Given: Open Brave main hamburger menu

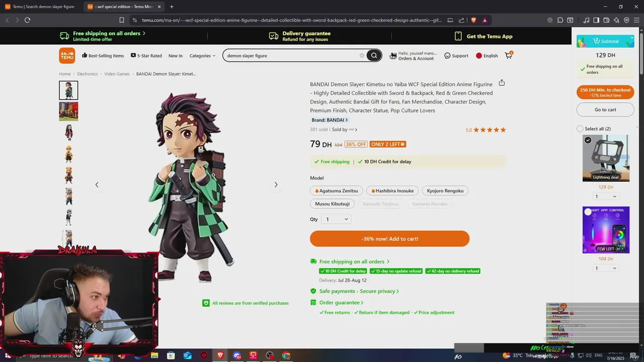Looking at the screenshot, I should [636, 20].
